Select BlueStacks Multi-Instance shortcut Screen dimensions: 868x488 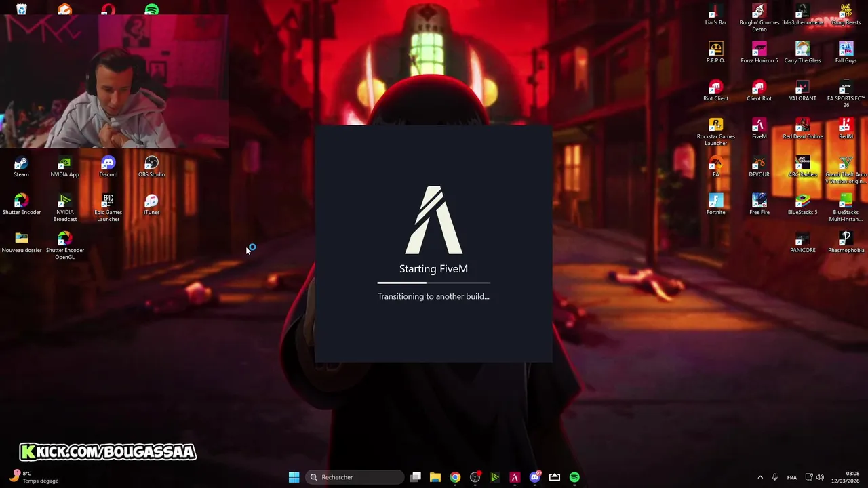[x=846, y=208]
